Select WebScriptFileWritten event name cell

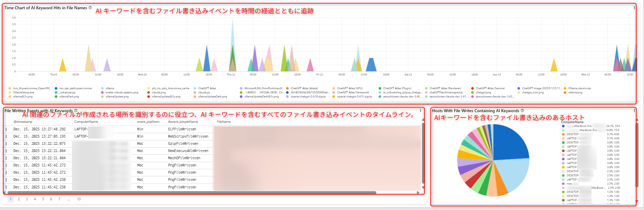pyautogui.click(x=188, y=137)
